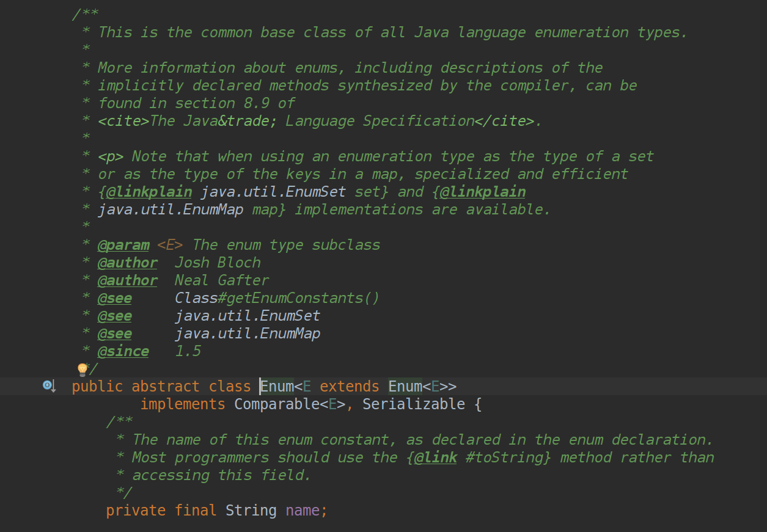Click the @since tag
The width and height of the screenshot is (767, 532).
tap(123, 351)
